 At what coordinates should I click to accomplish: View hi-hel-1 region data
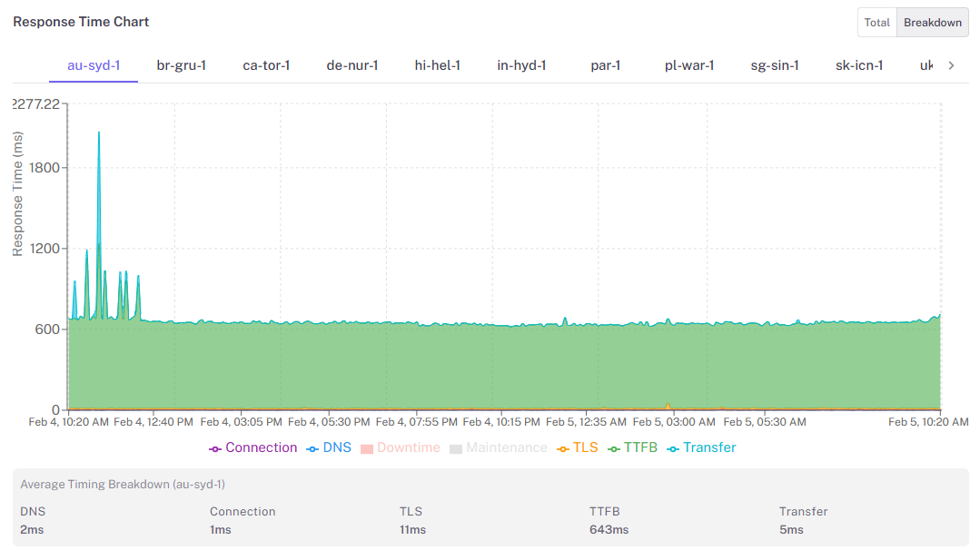[437, 65]
